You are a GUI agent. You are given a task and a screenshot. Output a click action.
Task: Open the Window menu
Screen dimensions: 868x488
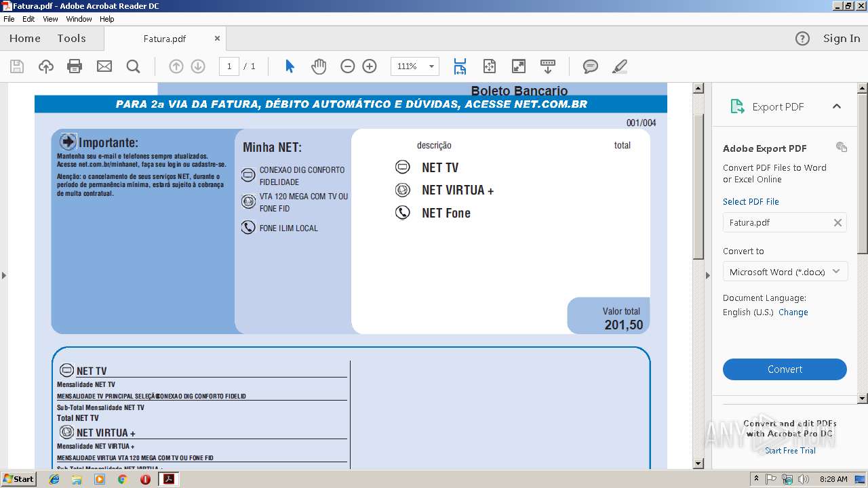[79, 19]
